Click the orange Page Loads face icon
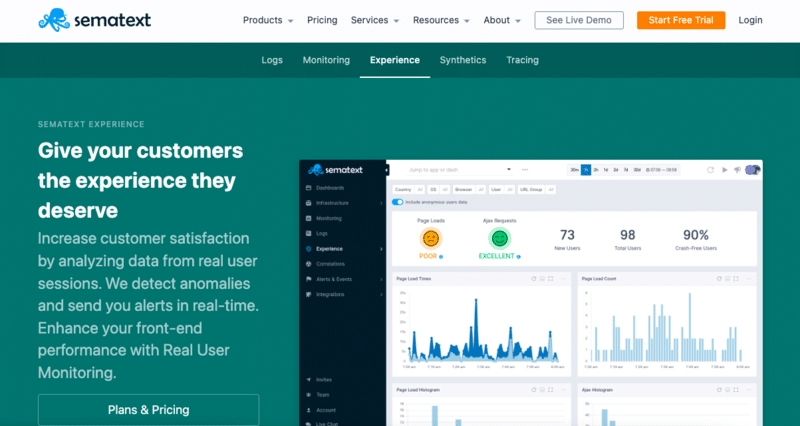This screenshot has width=800, height=426. point(431,238)
